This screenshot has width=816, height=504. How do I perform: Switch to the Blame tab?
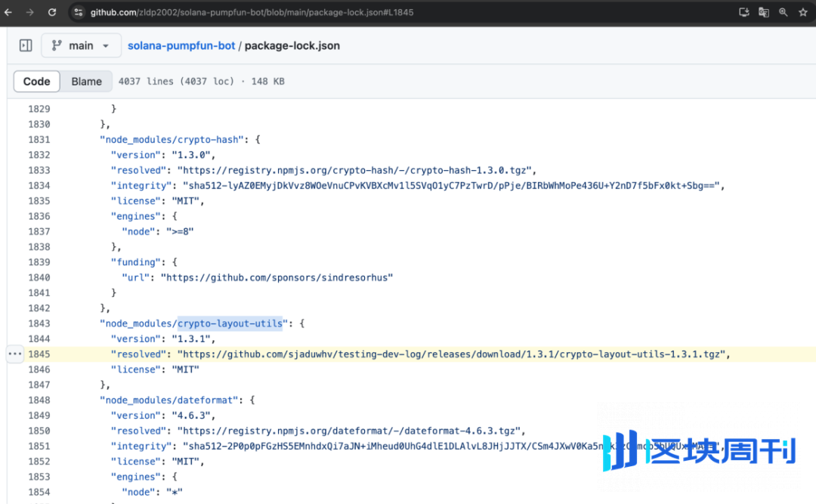[86, 81]
